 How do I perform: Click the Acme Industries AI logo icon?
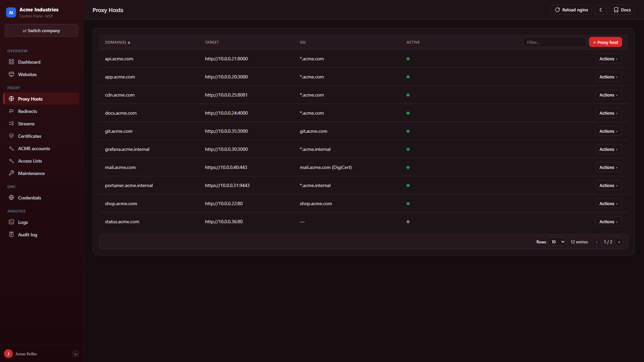pyautogui.click(x=11, y=12)
